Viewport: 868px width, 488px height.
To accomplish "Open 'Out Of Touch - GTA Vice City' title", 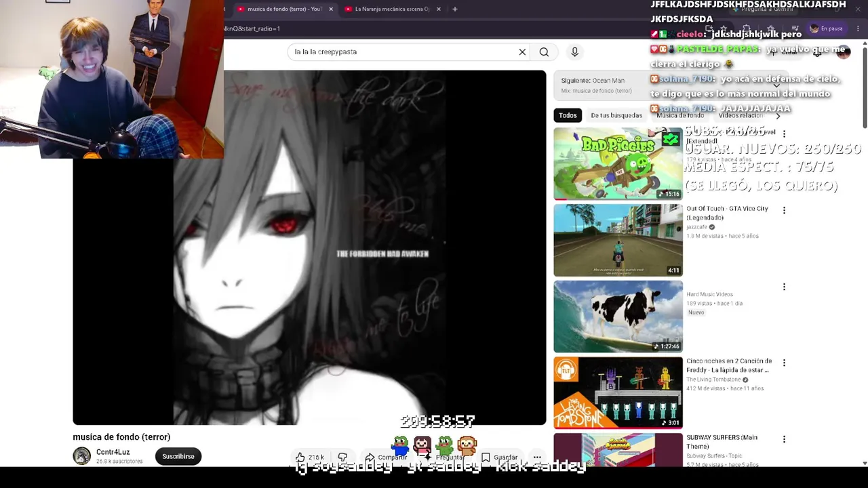I will pos(727,213).
